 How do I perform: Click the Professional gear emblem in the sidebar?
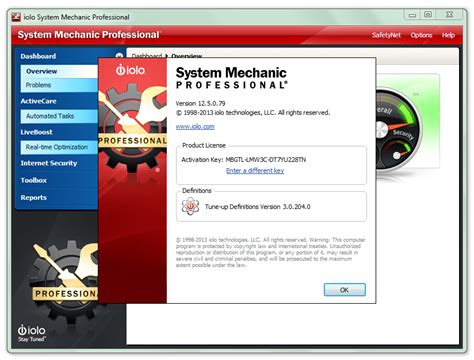[65, 282]
